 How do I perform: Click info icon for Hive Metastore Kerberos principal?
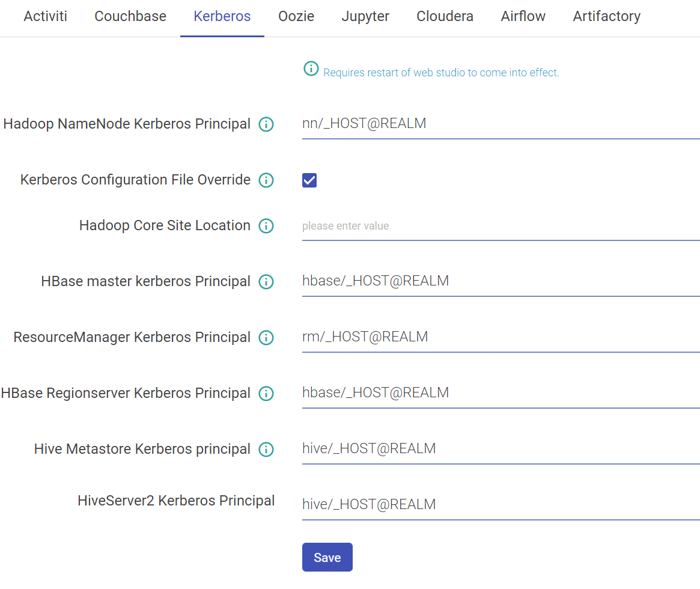266,450
